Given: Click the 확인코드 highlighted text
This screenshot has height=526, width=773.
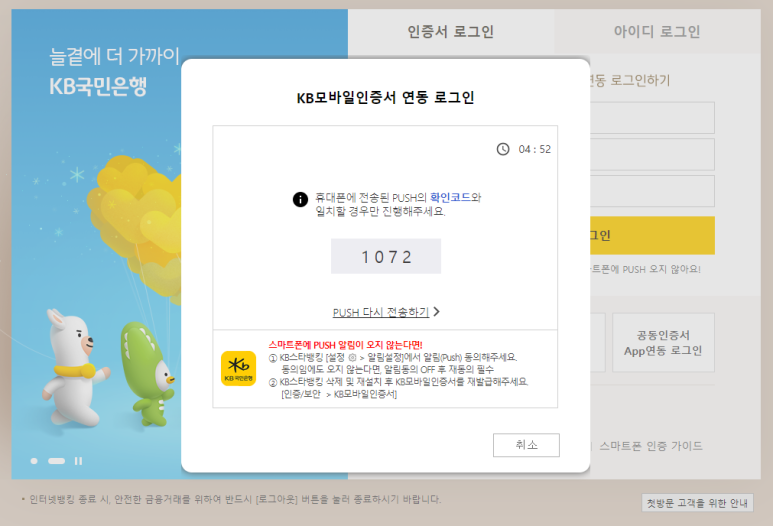Looking at the screenshot, I should point(450,198).
